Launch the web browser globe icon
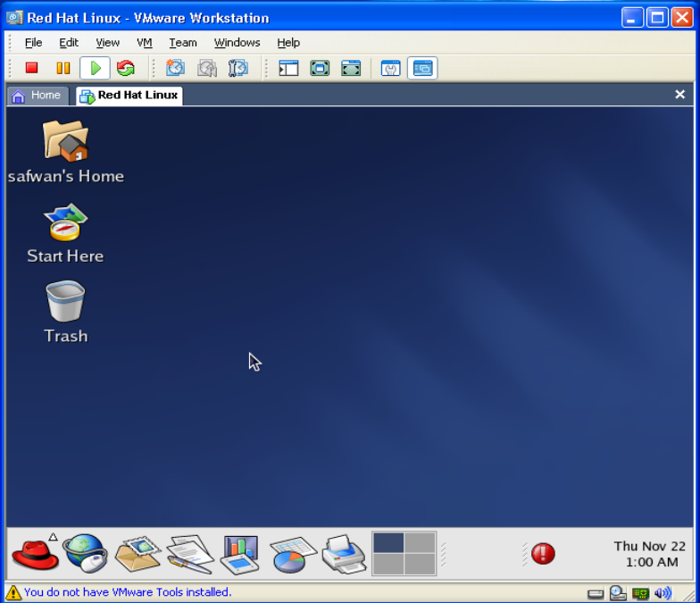This screenshot has height=603, width=700. [85, 552]
